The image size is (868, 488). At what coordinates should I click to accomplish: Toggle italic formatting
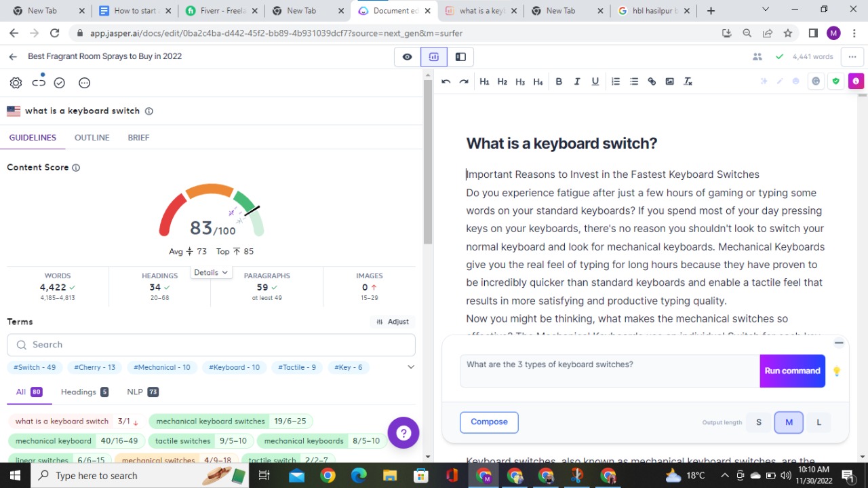pyautogui.click(x=577, y=81)
